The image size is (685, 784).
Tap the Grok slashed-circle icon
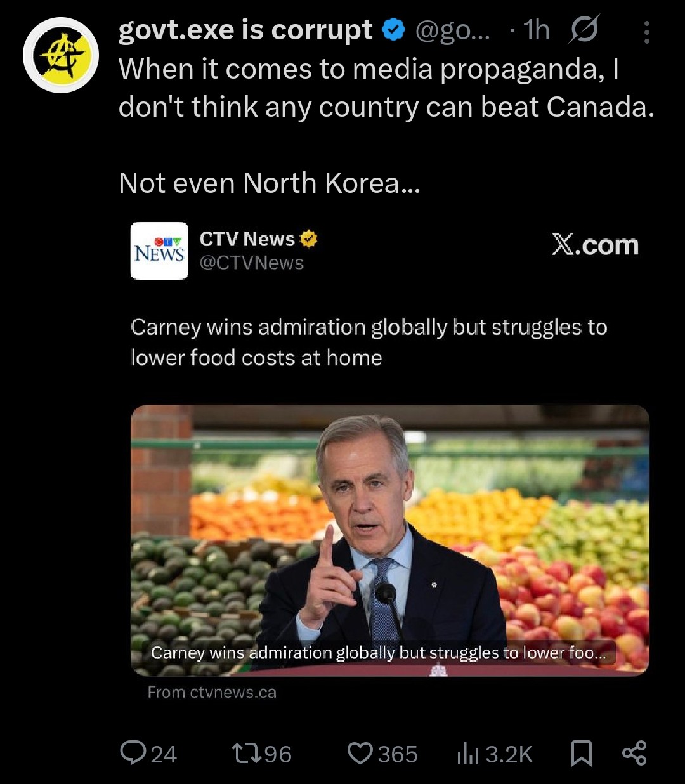584,30
